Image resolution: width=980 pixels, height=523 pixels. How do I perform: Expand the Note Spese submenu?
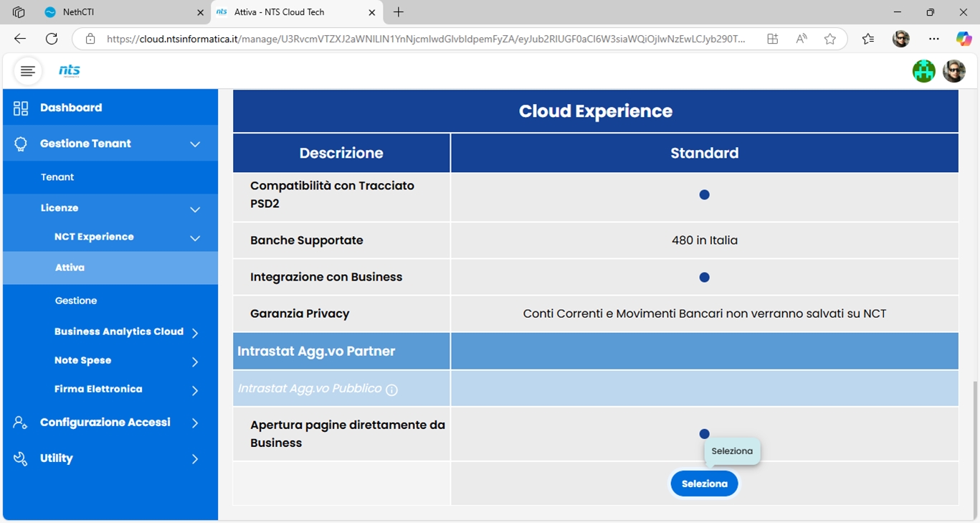click(x=194, y=362)
